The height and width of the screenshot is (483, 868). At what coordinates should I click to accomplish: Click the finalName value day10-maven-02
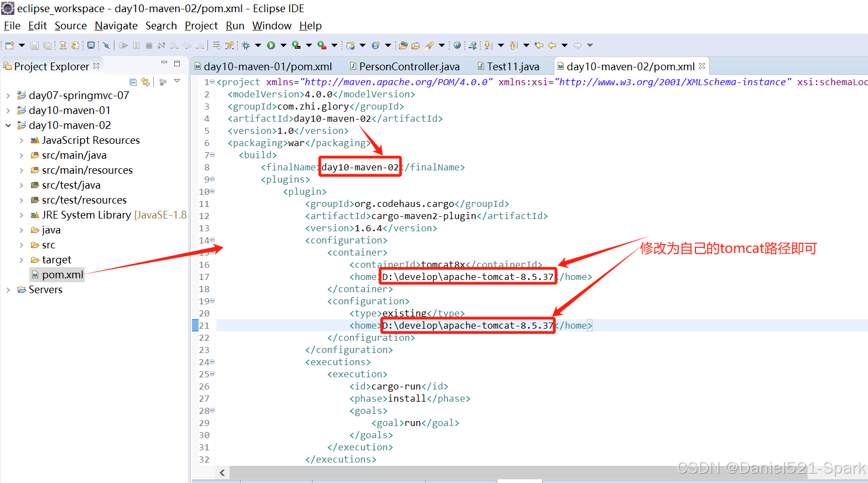click(360, 167)
